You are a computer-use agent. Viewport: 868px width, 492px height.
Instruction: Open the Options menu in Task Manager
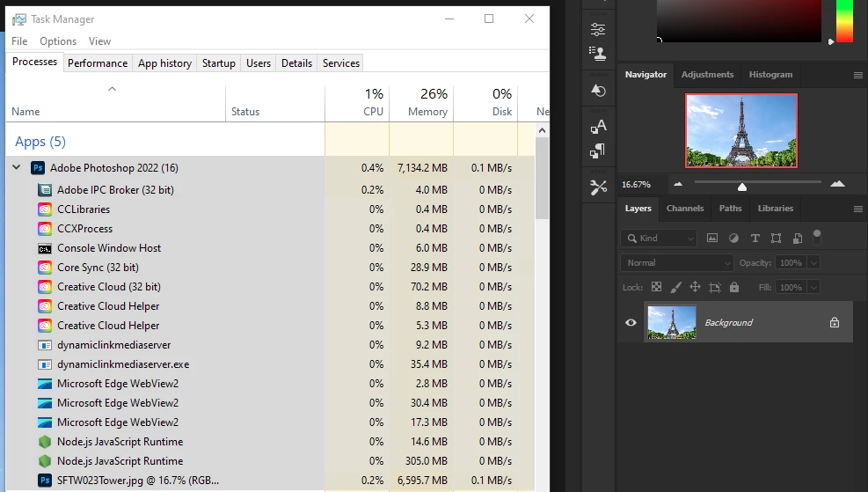coord(58,41)
